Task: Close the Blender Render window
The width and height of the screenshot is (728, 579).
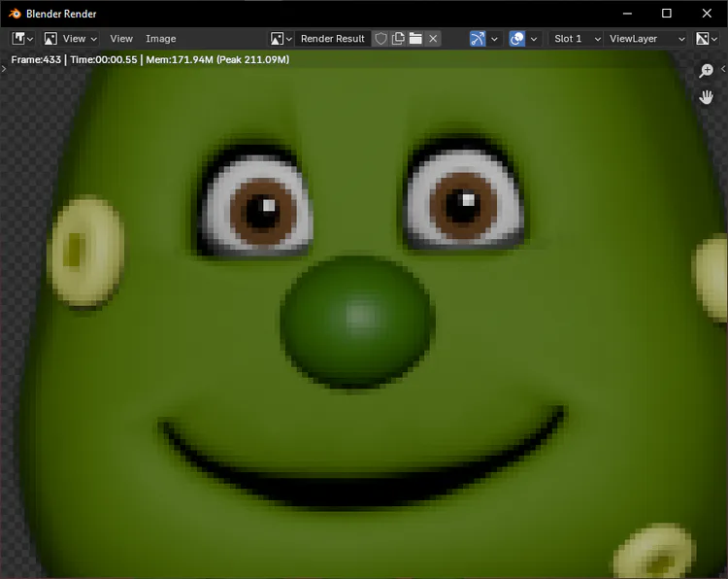Action: (x=707, y=14)
